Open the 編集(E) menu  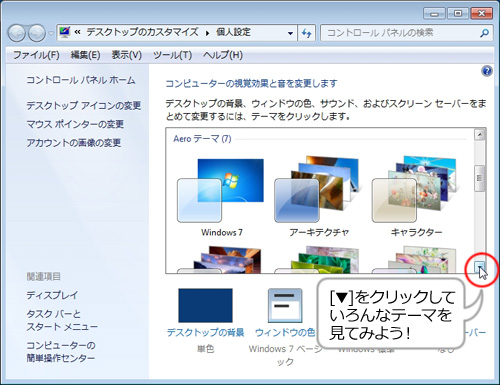86,55
